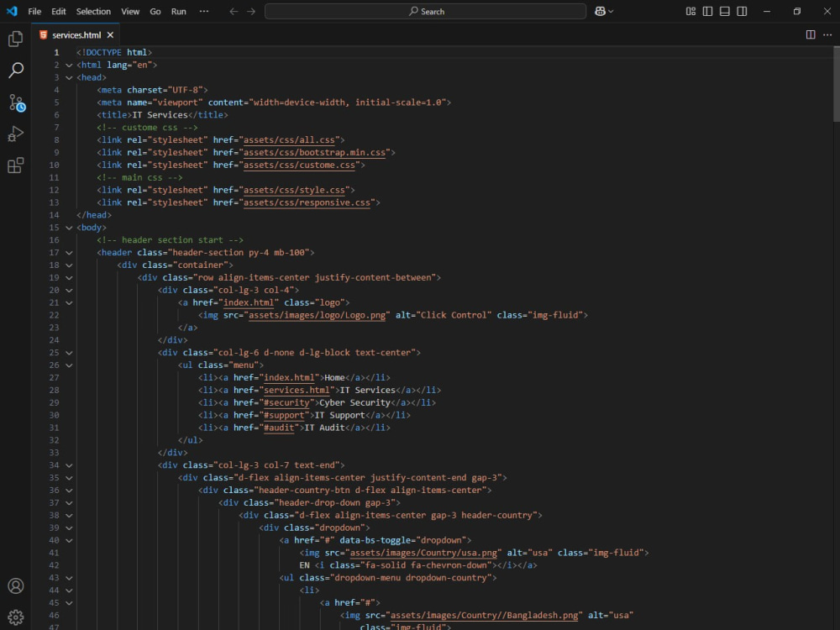Show more menus via ellipsis
This screenshot has height=630, width=840.
204,11
